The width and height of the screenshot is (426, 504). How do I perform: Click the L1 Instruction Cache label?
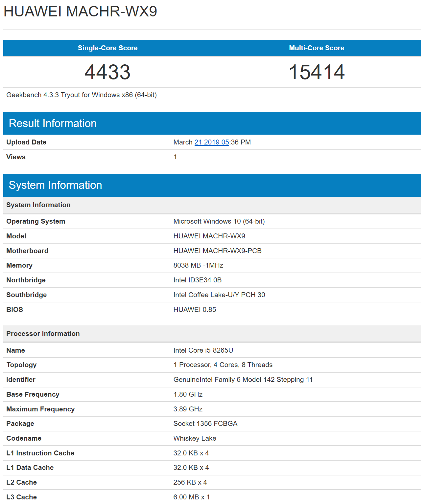coord(40,453)
